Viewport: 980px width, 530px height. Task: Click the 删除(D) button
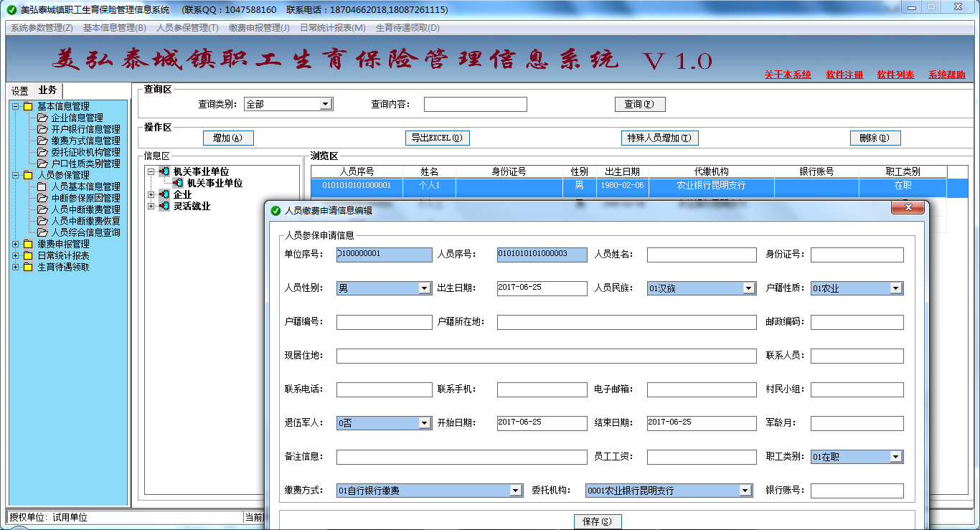click(x=875, y=138)
